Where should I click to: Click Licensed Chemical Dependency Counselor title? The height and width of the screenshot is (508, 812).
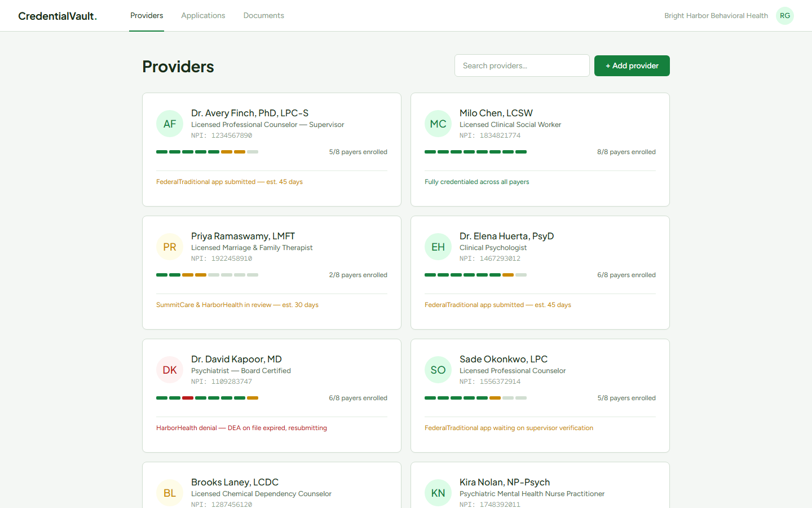262,494
